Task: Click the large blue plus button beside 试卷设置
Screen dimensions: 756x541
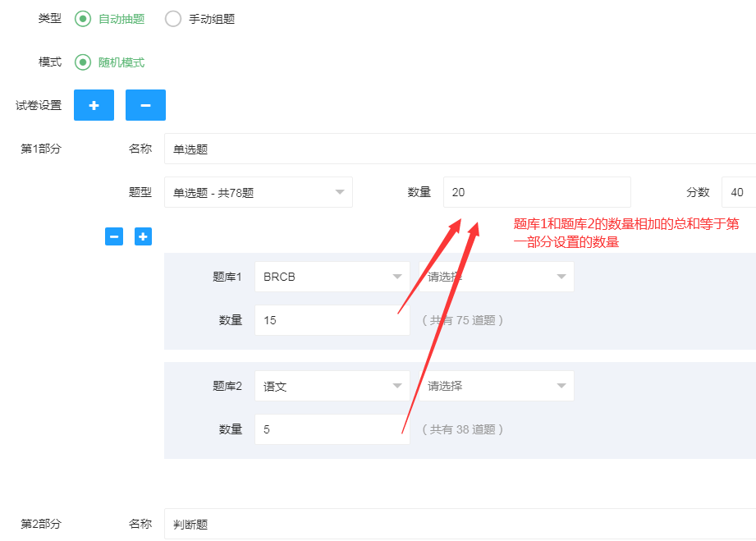Action: pos(94,105)
